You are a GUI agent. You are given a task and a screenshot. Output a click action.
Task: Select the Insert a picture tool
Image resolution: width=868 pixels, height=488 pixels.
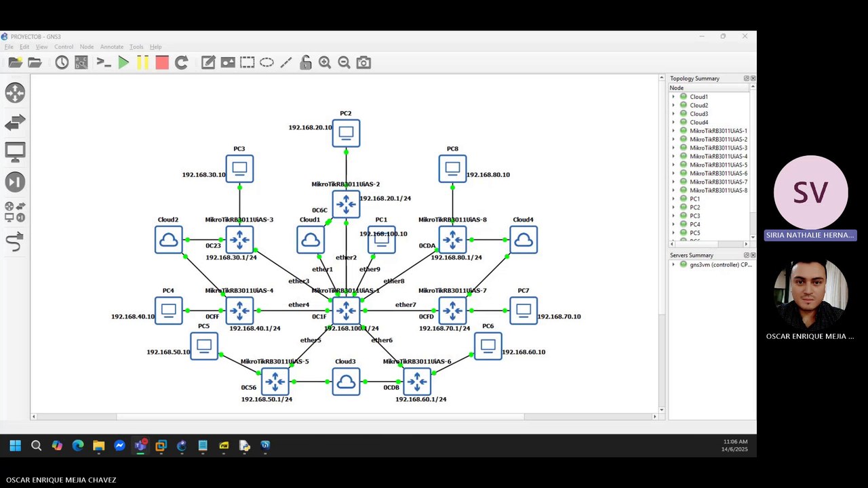pyautogui.click(x=228, y=62)
